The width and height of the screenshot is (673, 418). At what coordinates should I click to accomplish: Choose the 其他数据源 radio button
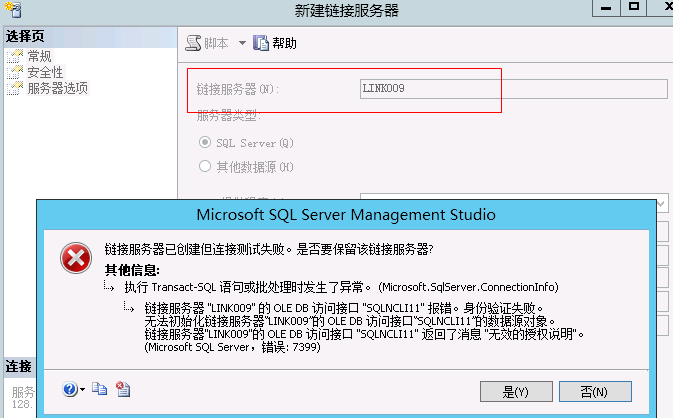point(205,166)
